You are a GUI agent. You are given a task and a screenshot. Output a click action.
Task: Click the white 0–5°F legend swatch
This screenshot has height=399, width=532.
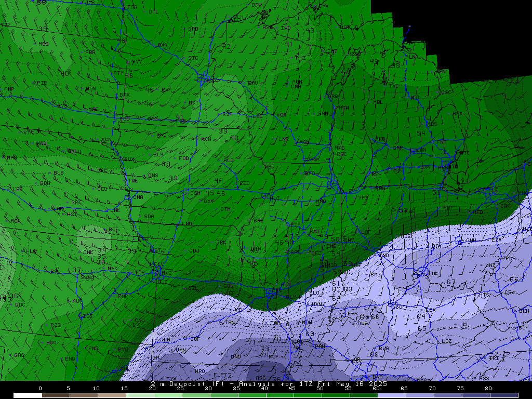click(x=28, y=395)
